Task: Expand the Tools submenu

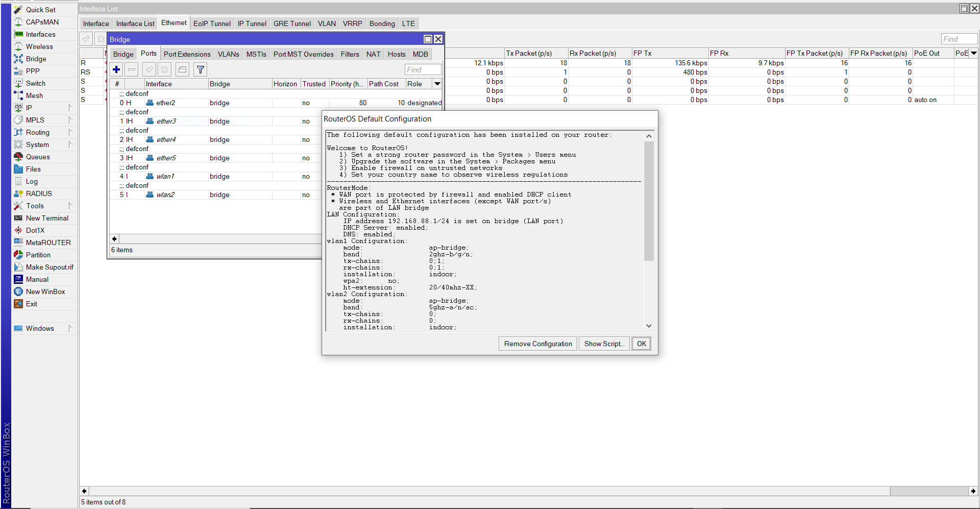Action: 70,206
